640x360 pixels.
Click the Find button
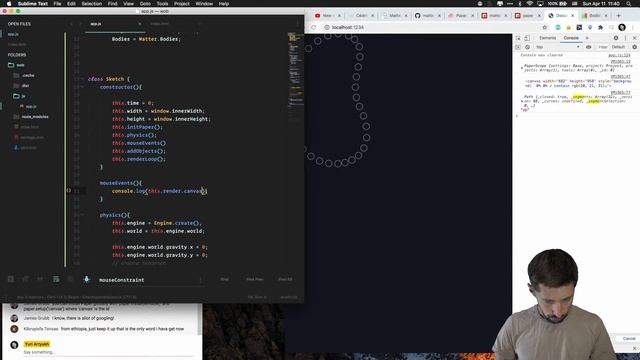pyautogui.click(x=224, y=280)
